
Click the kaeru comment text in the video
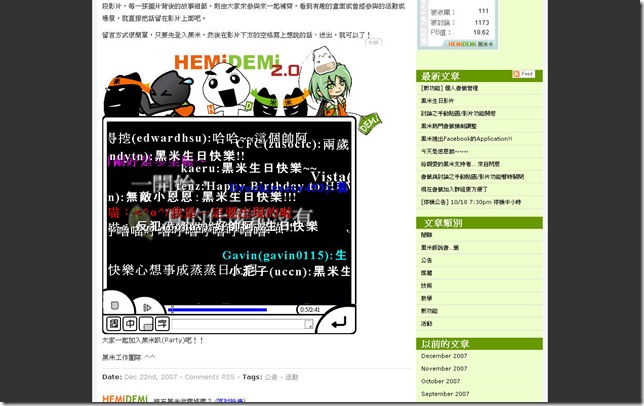click(x=249, y=168)
